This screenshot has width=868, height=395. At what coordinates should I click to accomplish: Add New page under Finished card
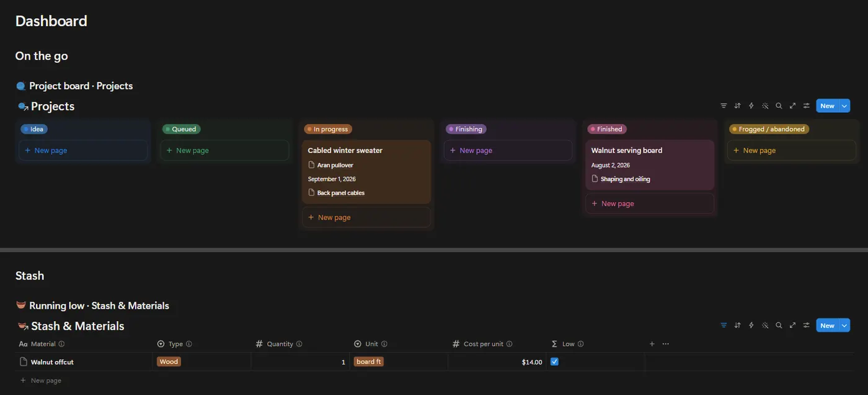coord(650,203)
